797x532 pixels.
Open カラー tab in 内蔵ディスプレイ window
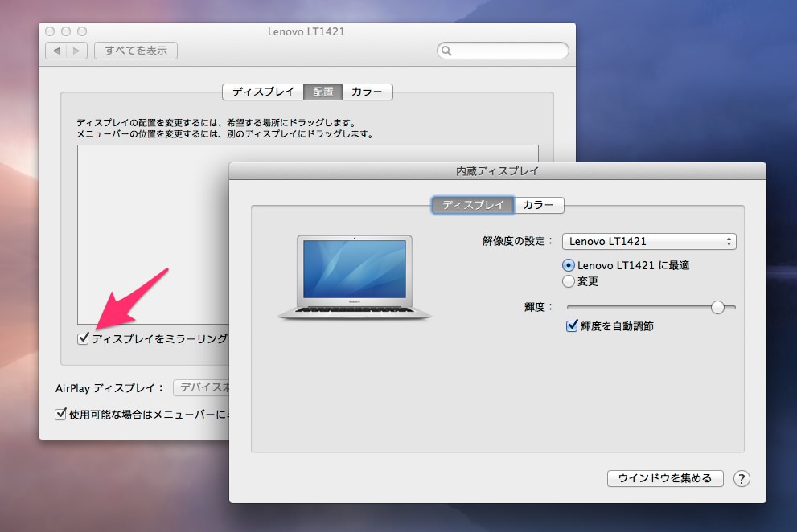pyautogui.click(x=538, y=205)
